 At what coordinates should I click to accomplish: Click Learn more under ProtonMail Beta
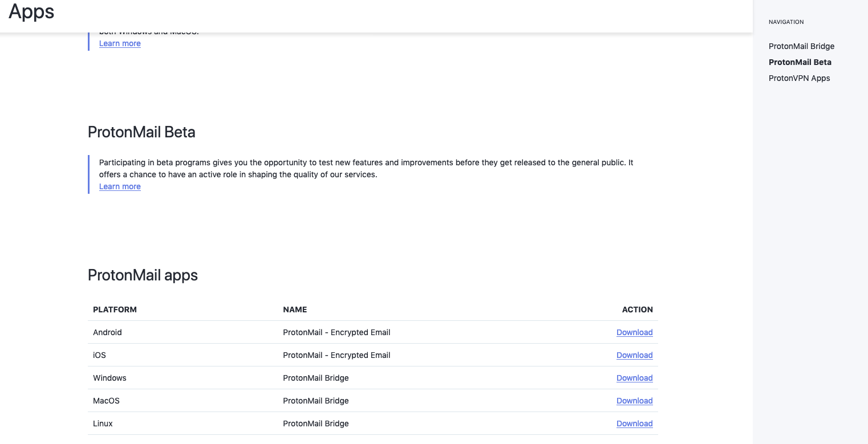coord(120,186)
